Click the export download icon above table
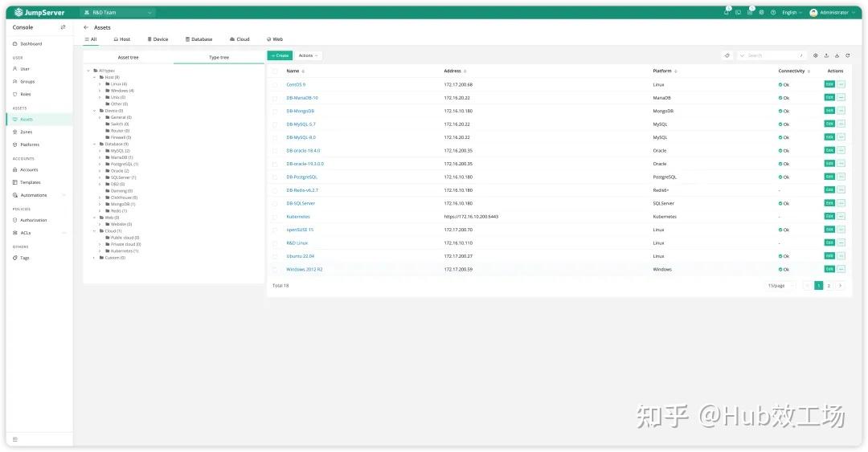Image resolution: width=868 pixels, height=452 pixels. 837,55
